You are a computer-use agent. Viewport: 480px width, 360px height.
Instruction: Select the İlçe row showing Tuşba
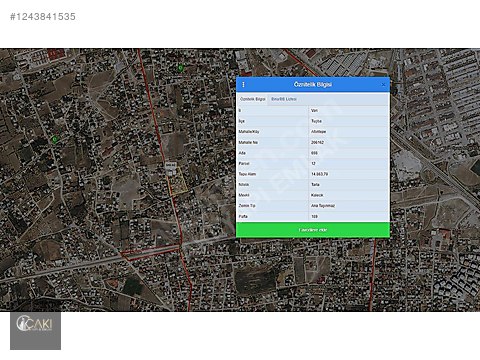[313, 121]
